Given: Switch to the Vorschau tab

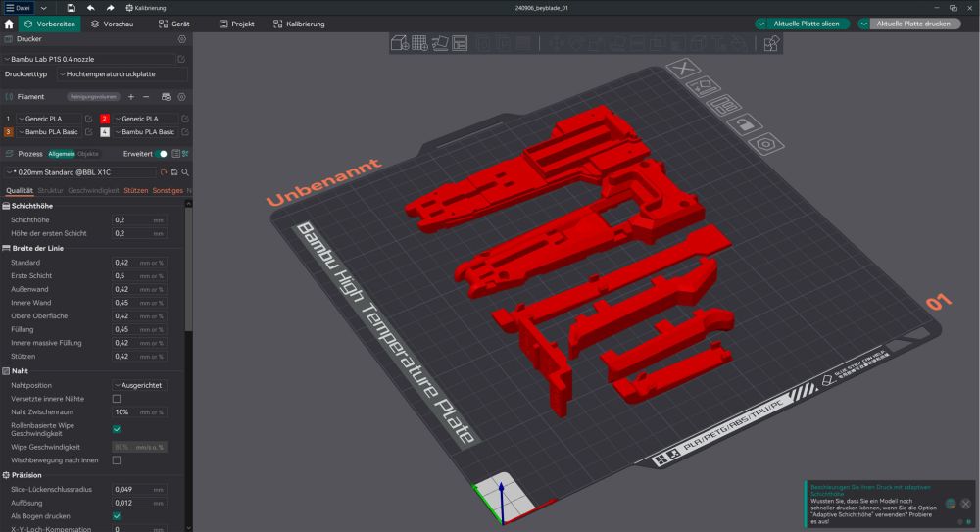Looking at the screenshot, I should point(112,24).
